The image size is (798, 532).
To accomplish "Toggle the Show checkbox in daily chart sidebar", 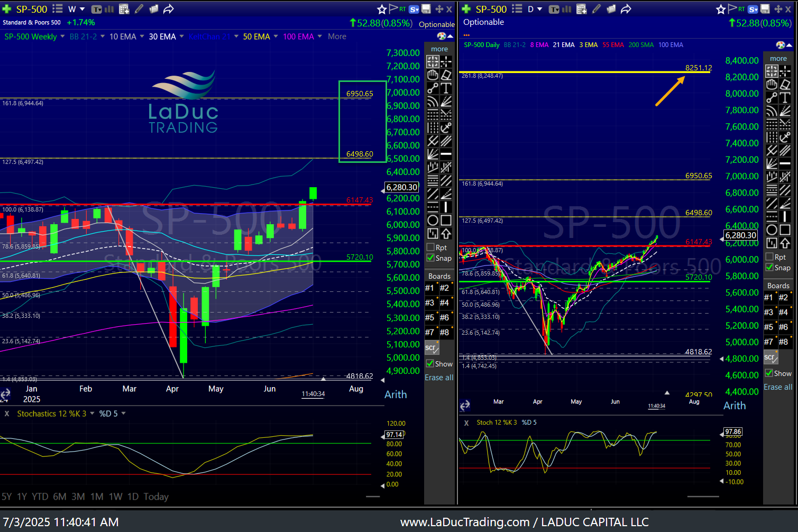I will coord(769,373).
